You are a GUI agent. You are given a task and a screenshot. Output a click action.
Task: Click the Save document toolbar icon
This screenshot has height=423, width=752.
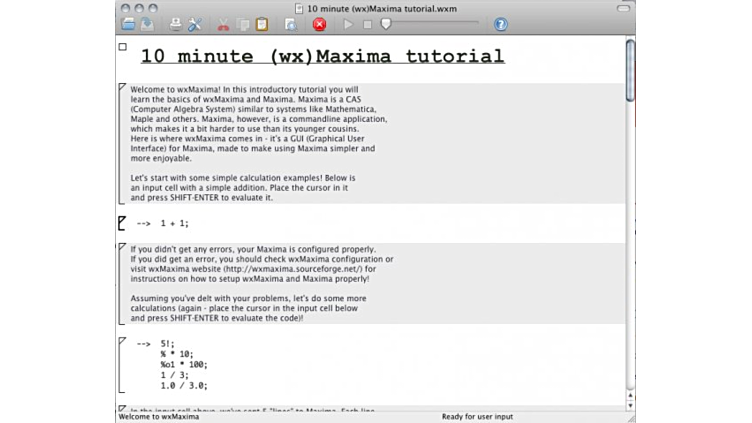(x=147, y=24)
